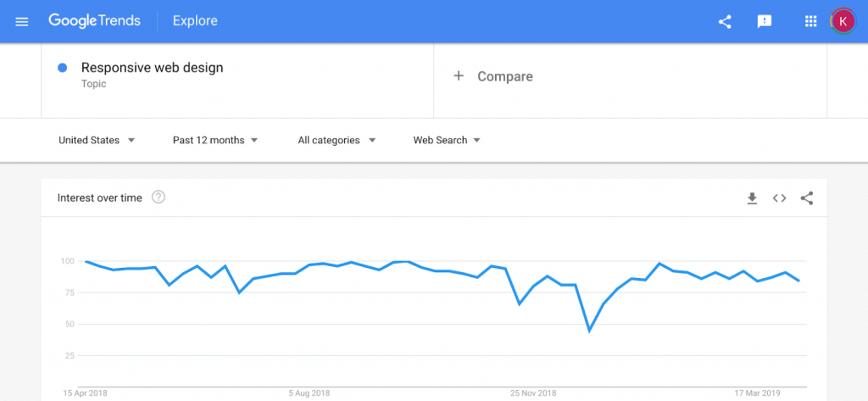Image resolution: width=868 pixels, height=401 pixels.
Task: Open help for Interest over time
Action: [x=159, y=198]
